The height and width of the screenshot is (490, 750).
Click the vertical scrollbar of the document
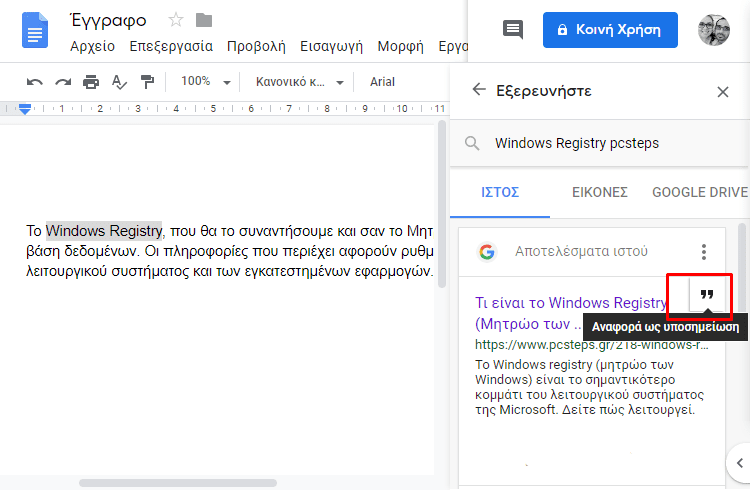click(442, 204)
